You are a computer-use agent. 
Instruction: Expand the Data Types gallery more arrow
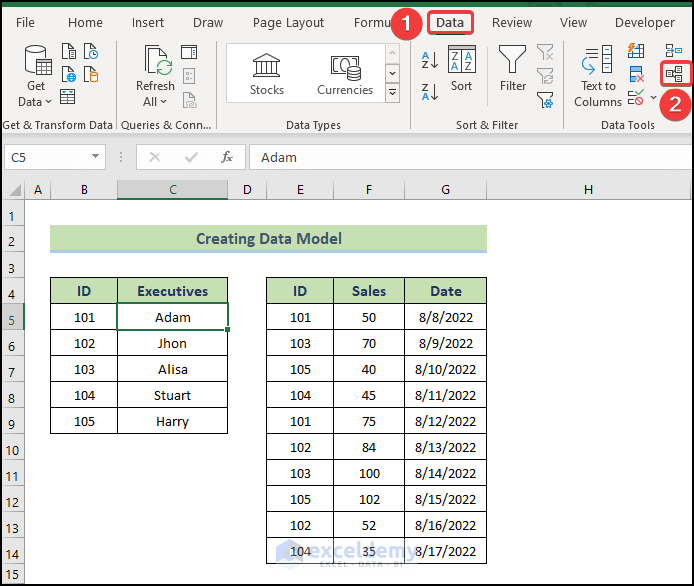coord(392,93)
